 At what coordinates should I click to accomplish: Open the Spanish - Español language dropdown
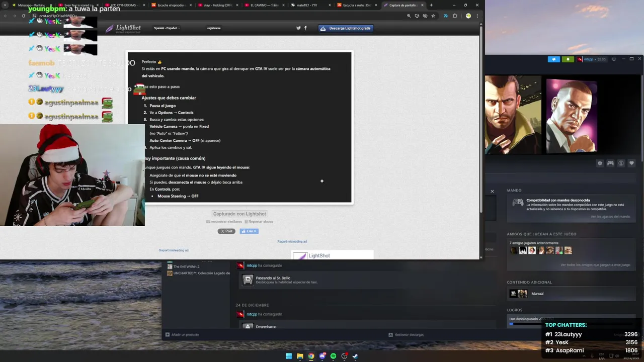pos(166,28)
